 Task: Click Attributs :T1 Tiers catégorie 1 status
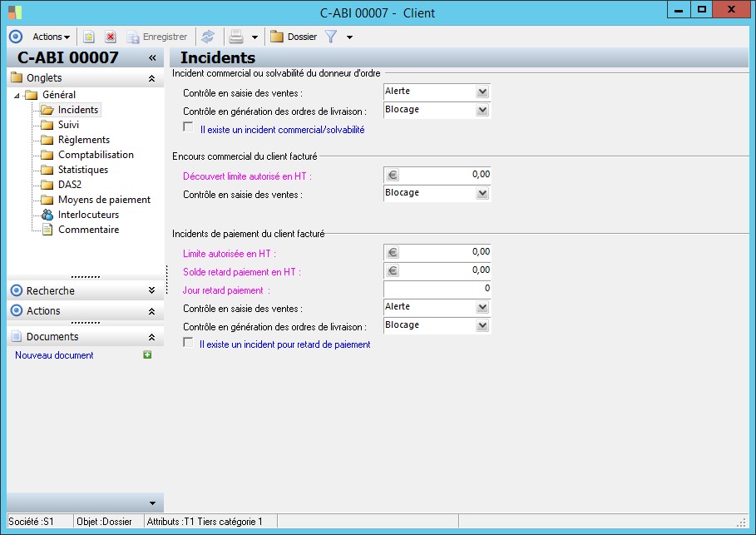205,522
